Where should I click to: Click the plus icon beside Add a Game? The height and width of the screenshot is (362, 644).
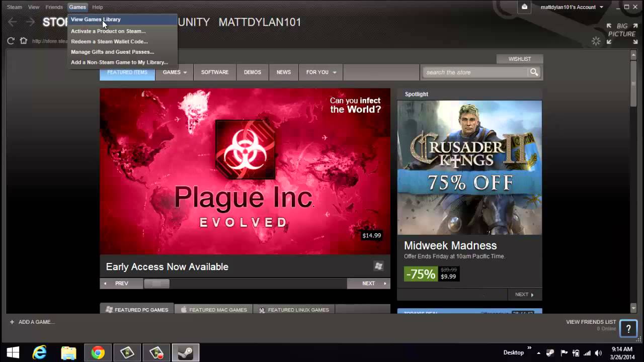12,322
